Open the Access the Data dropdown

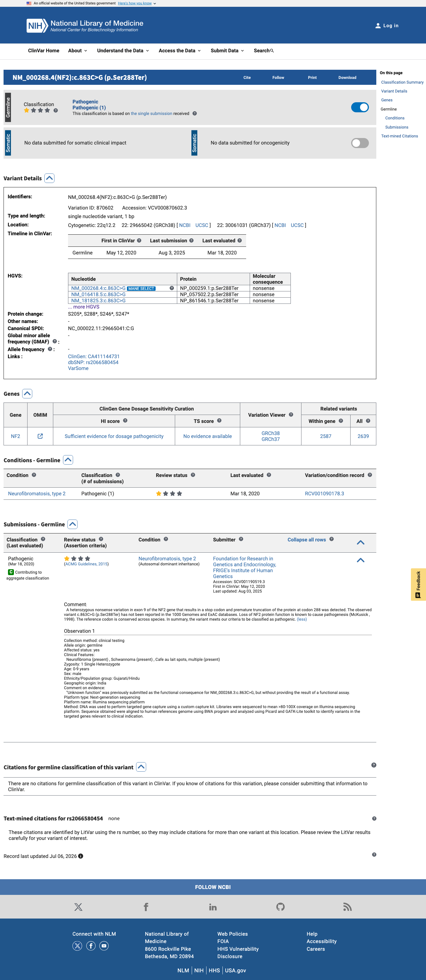pos(180,51)
